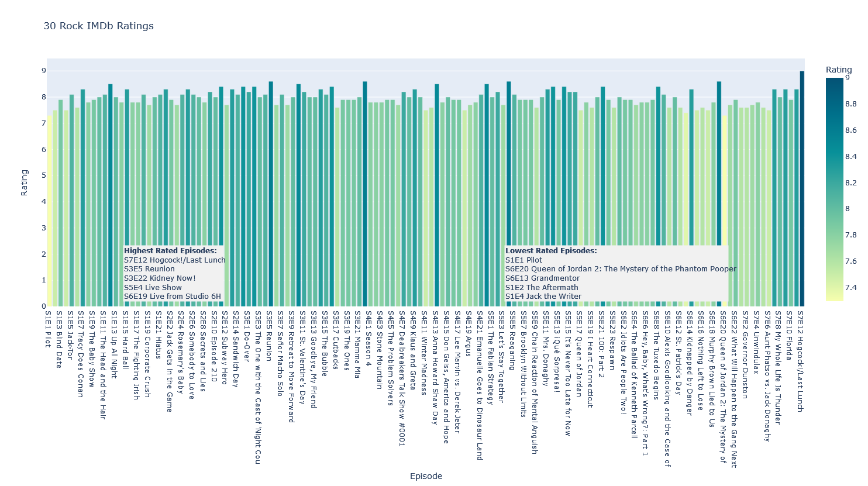868x486 pixels.
Task: Click the chart title '30 Rock IMDb Ratings'
Action: (99, 26)
